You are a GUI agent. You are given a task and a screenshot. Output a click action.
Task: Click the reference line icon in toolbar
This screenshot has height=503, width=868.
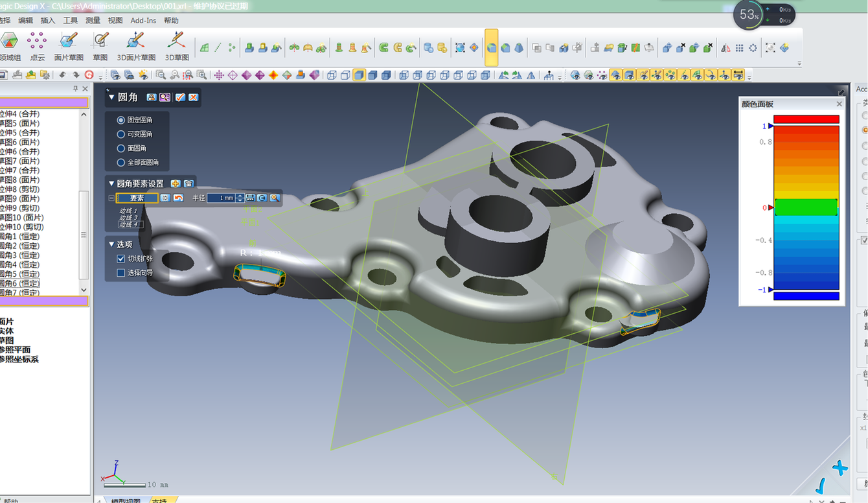point(218,47)
